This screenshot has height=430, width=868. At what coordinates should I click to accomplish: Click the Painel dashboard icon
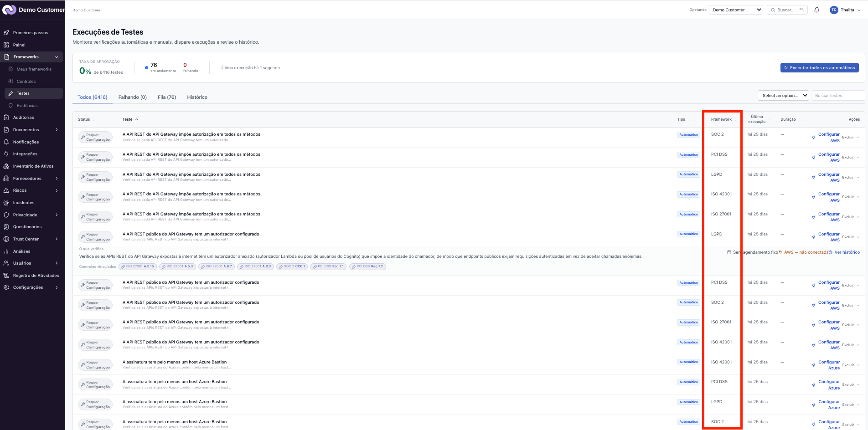(6, 45)
